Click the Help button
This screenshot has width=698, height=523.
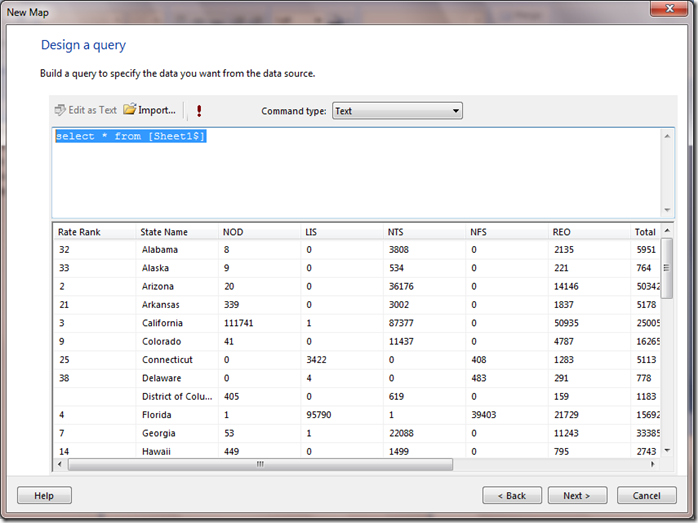44,495
